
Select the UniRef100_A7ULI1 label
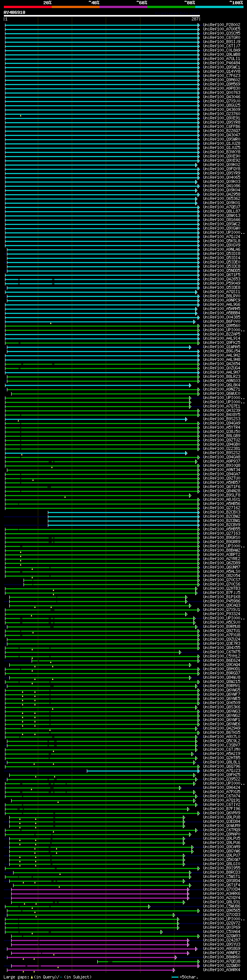pyautogui.click(x=222, y=59)
